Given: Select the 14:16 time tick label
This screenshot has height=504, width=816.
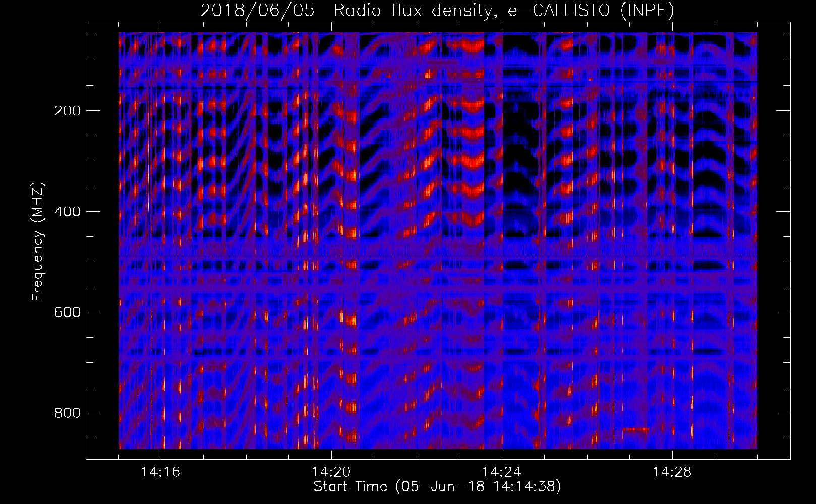Looking at the screenshot, I should click(x=161, y=472).
